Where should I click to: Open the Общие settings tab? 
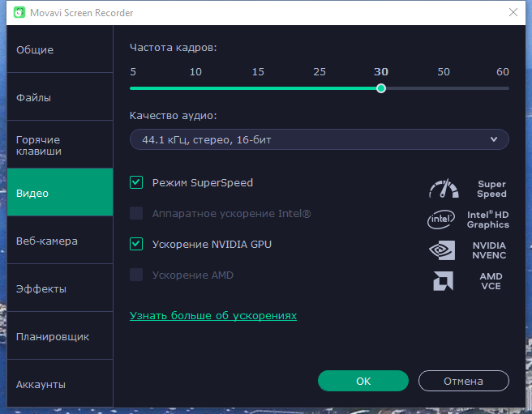(60, 49)
